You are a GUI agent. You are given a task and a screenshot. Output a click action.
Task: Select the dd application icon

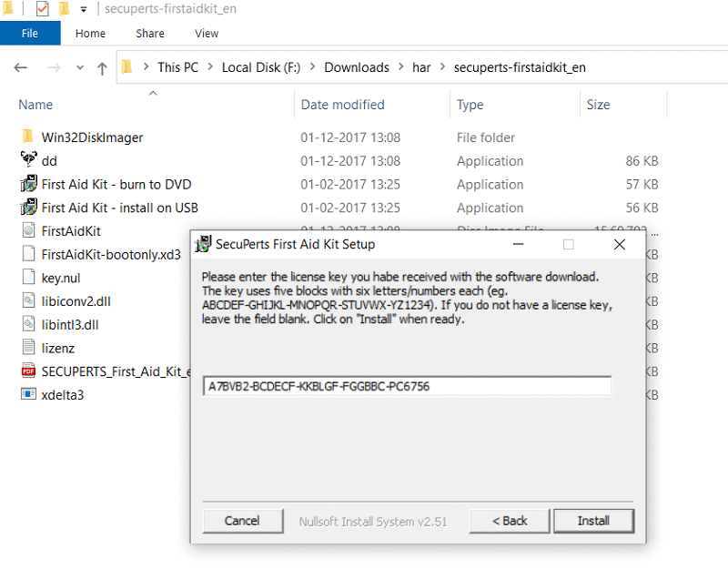tap(27, 161)
